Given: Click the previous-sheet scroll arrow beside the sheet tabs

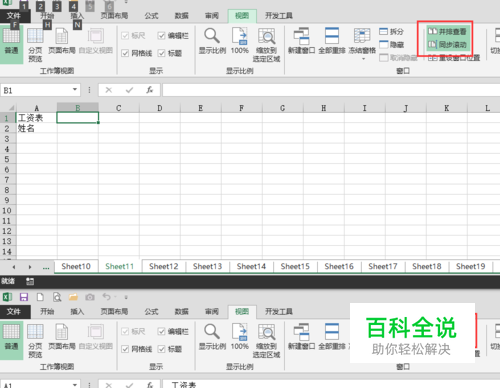Looking at the screenshot, I should pos(14,267).
